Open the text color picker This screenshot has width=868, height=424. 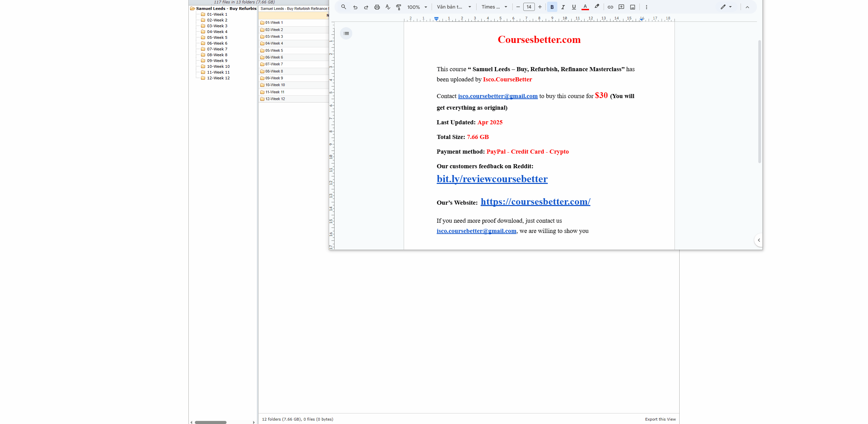click(585, 7)
